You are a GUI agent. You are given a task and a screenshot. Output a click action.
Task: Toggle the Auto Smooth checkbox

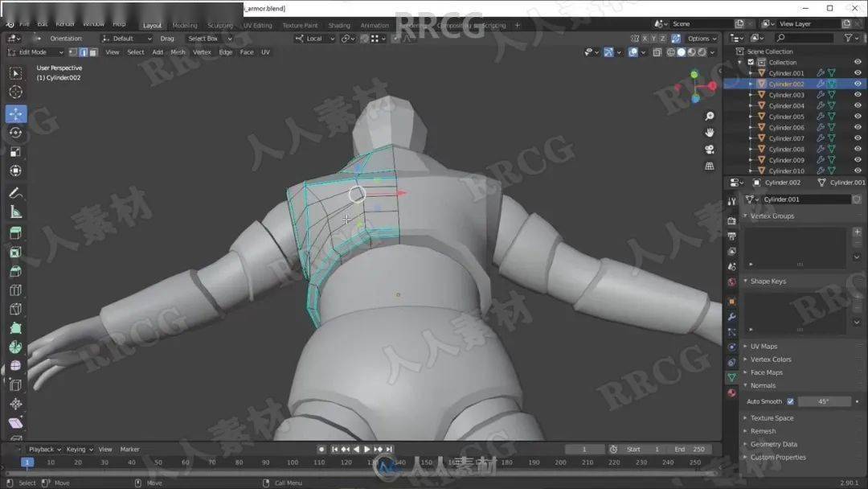pyautogui.click(x=790, y=401)
